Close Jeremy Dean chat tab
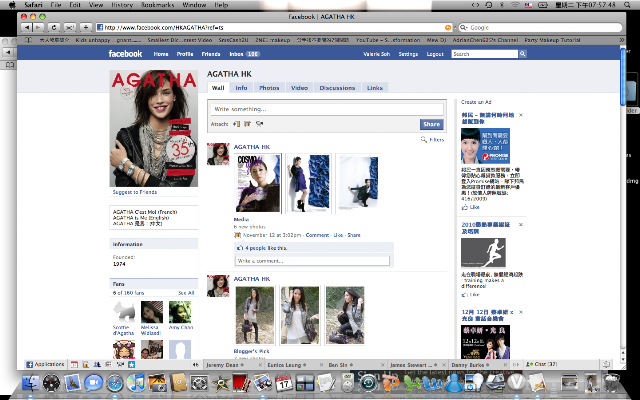640x400 pixels. (x=260, y=364)
